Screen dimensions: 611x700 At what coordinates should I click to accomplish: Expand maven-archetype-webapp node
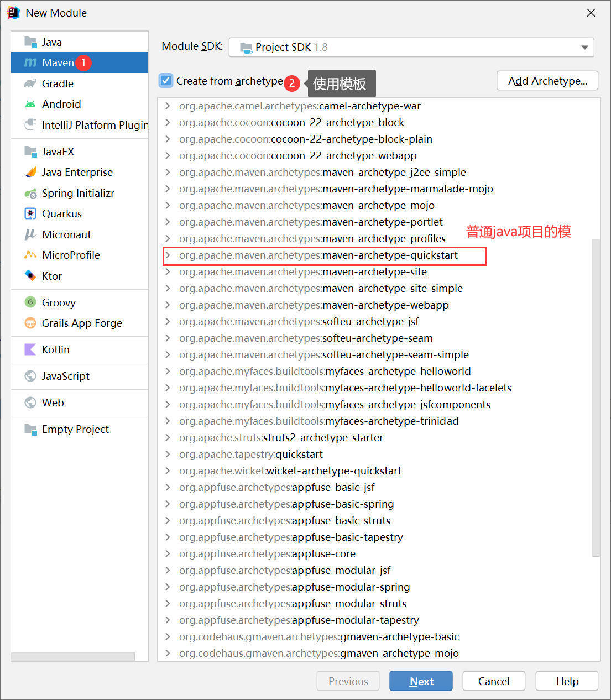[168, 305]
